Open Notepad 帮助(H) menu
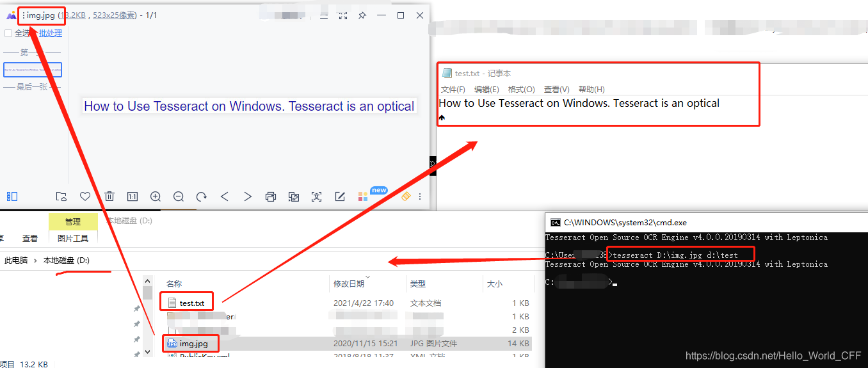 click(x=591, y=90)
